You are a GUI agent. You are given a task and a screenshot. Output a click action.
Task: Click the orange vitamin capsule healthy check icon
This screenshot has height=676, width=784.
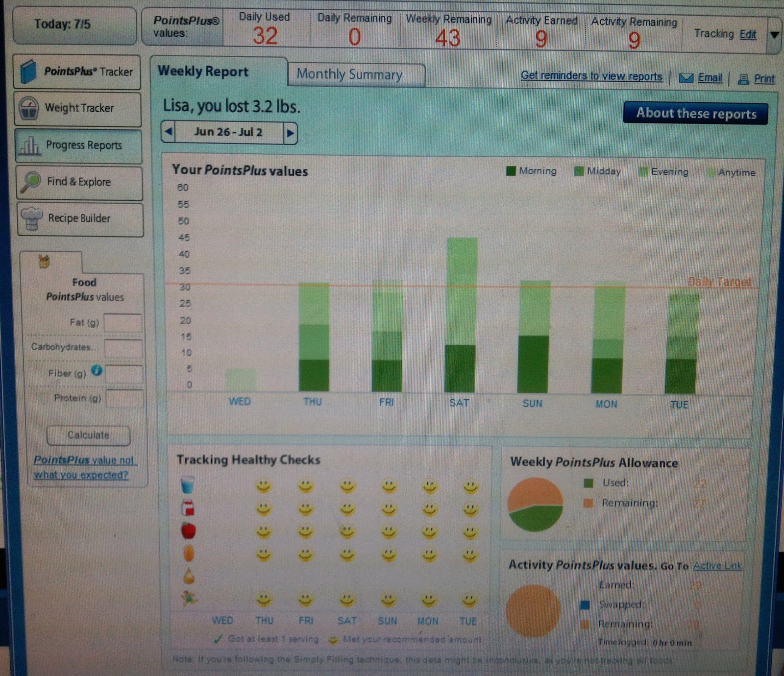[189, 554]
